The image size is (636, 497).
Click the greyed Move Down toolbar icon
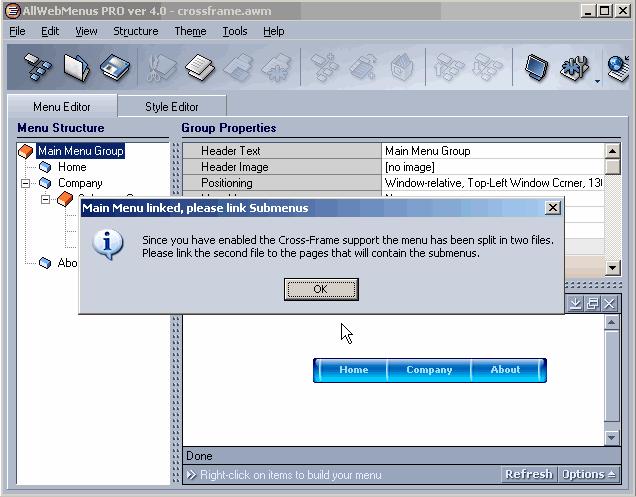tap(488, 67)
